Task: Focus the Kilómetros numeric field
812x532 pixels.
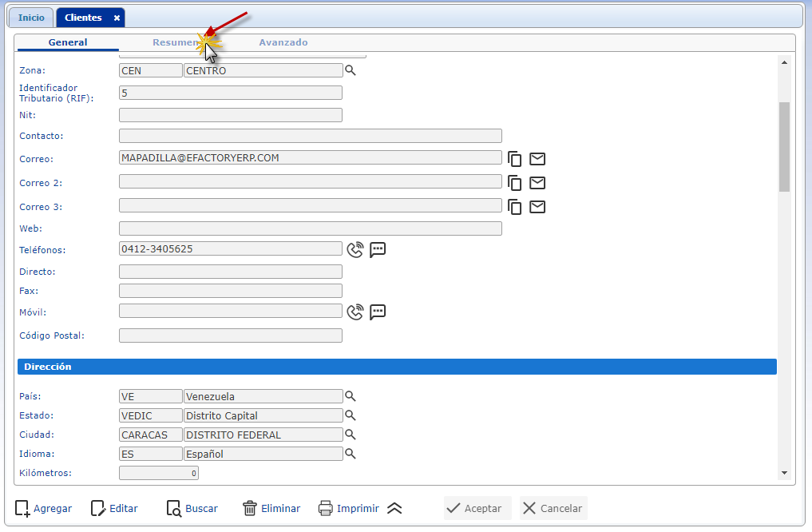Action: 158,473
